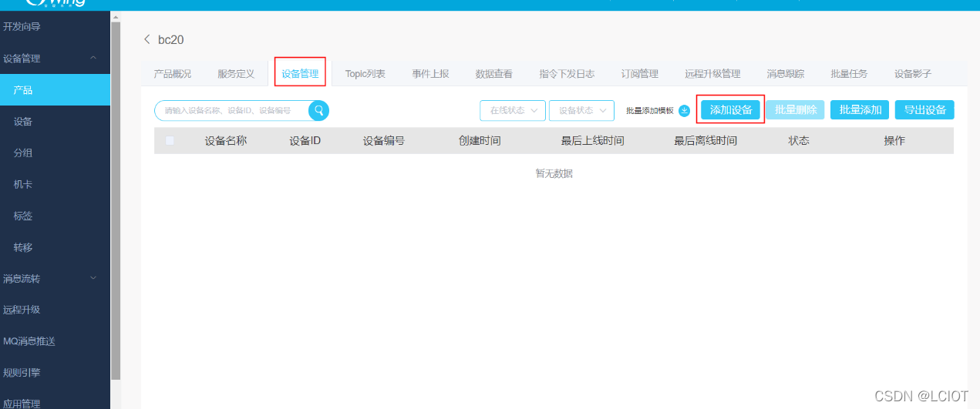Open the 数据查看 tab

494,74
